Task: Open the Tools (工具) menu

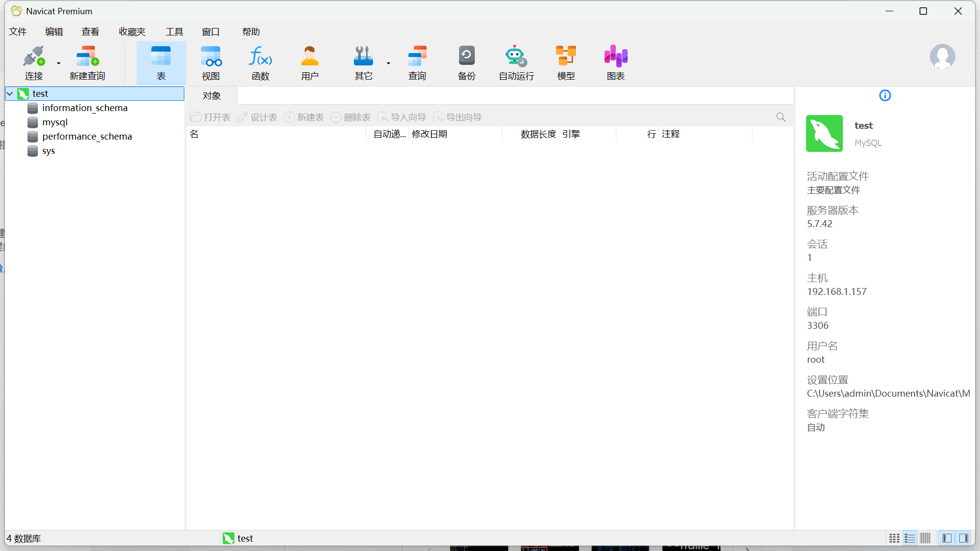Action: point(174,32)
